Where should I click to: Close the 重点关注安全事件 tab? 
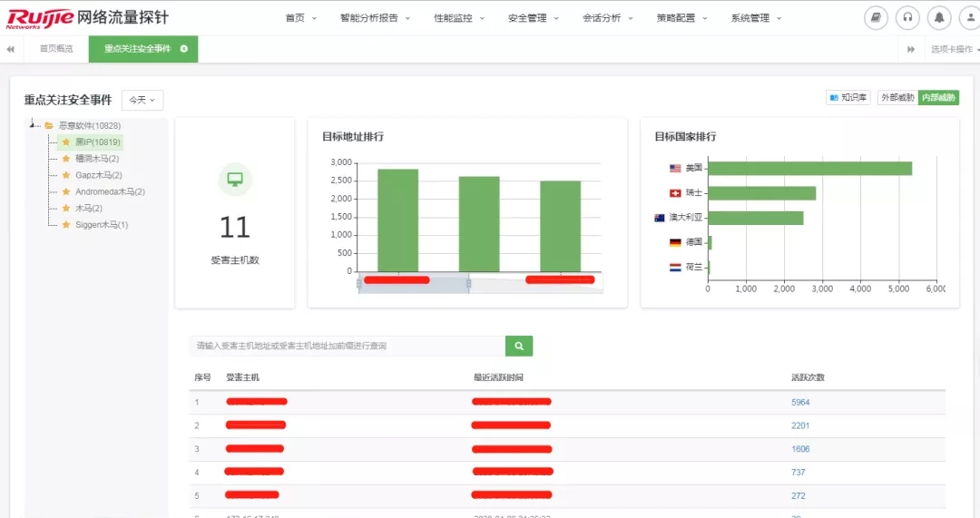click(184, 49)
